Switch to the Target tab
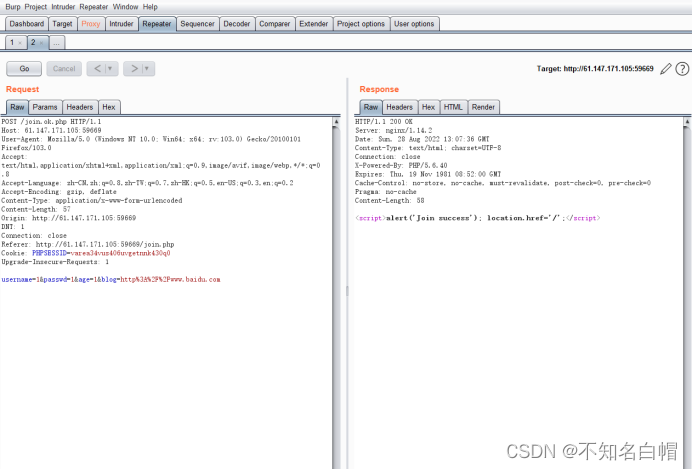 coord(62,24)
